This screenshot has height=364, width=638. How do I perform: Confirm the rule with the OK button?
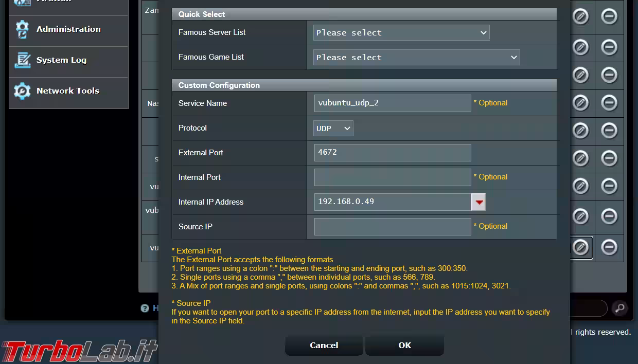pos(404,345)
